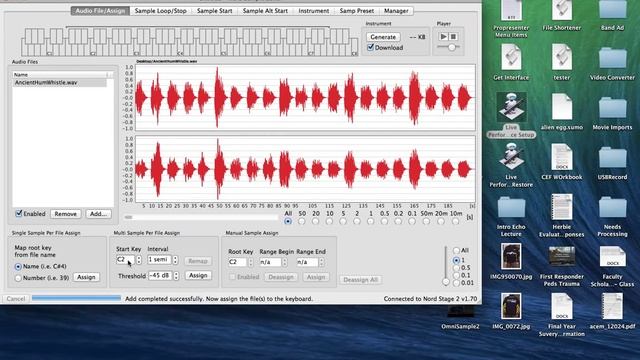The height and width of the screenshot is (360, 640).
Task: Click the Start Key input field
Action: [125, 260]
